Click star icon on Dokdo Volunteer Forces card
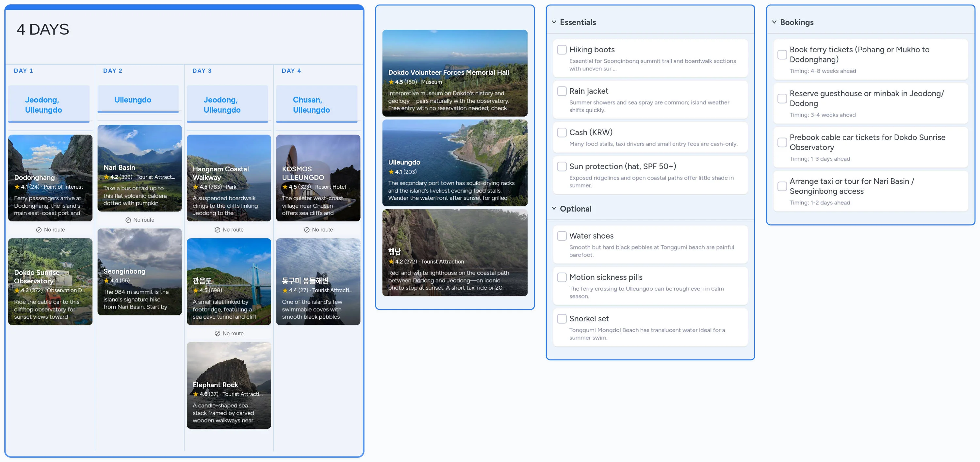The width and height of the screenshot is (980, 462). pos(391,82)
